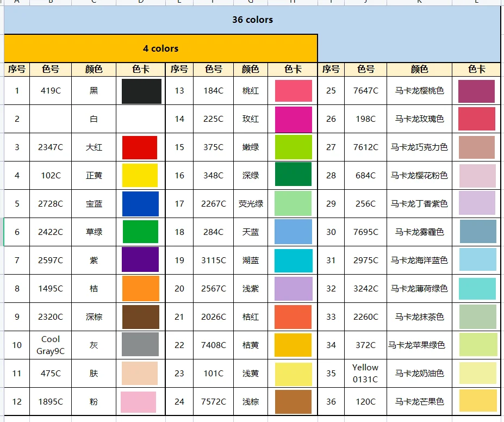The image size is (504, 422).
Task: Click the 'Yellow 0131C' cell
Action: [x=365, y=374]
